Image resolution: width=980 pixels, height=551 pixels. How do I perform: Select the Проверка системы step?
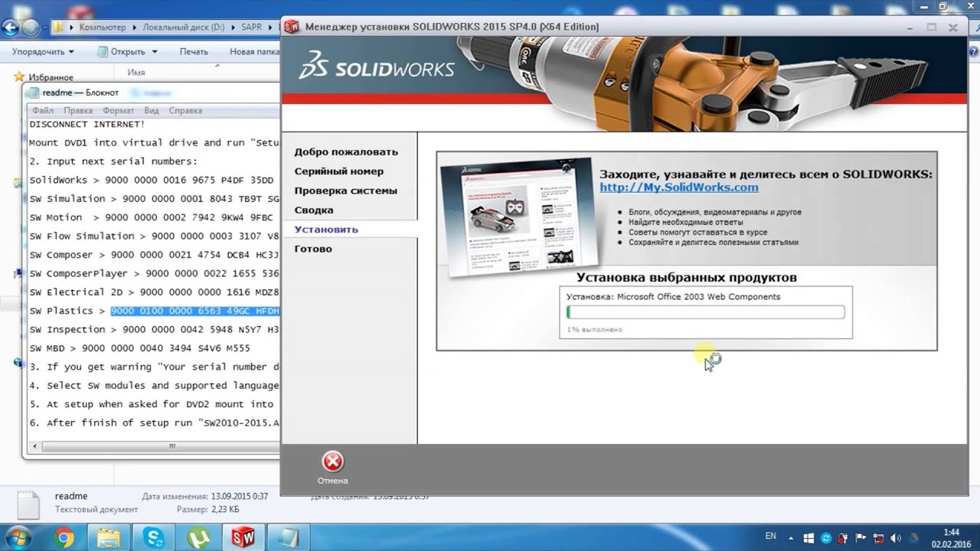coord(345,191)
